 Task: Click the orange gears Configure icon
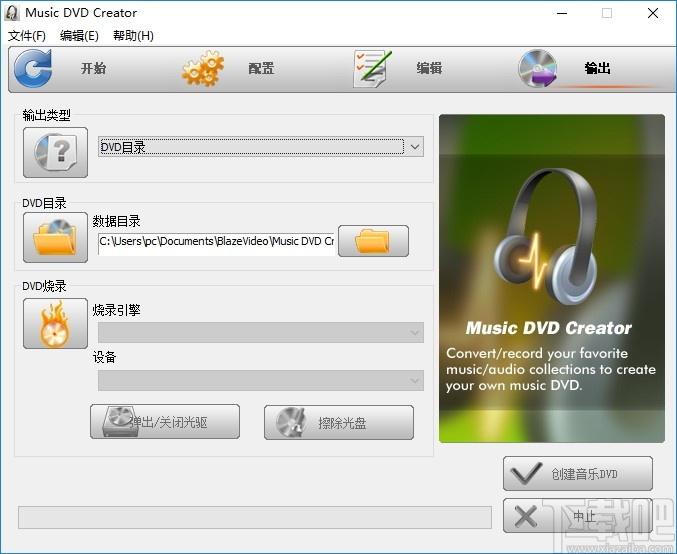[x=203, y=68]
